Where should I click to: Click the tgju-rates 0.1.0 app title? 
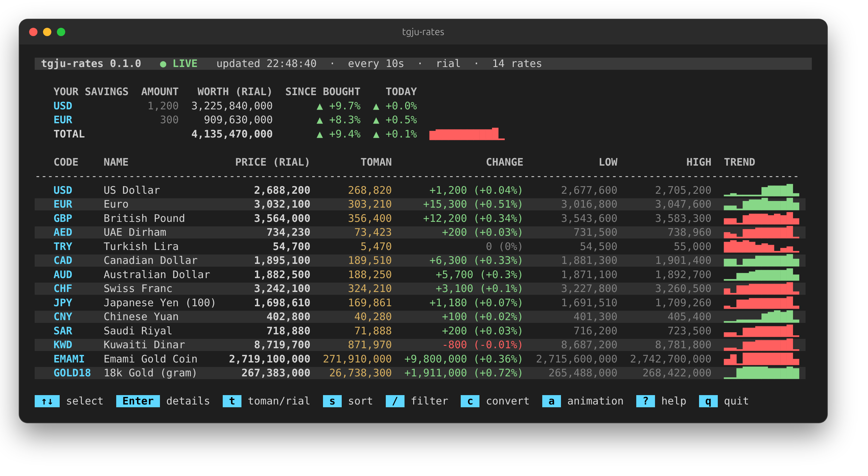coord(91,64)
